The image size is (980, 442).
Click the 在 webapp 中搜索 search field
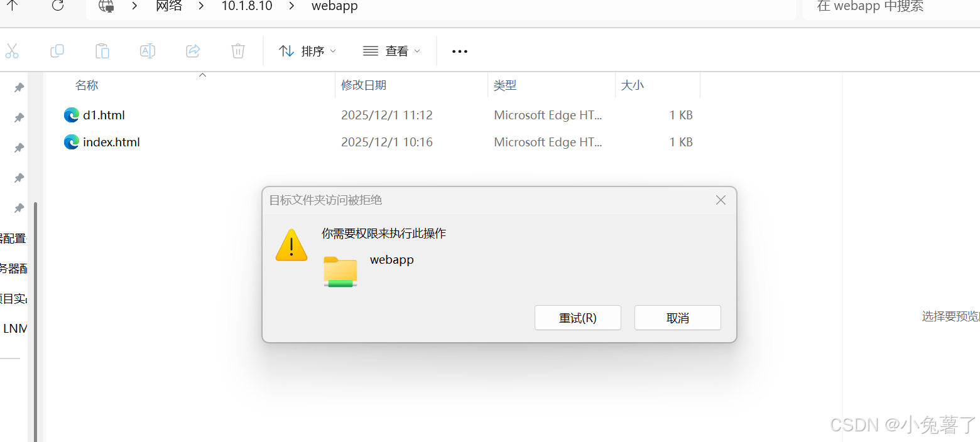pyautogui.click(x=892, y=7)
